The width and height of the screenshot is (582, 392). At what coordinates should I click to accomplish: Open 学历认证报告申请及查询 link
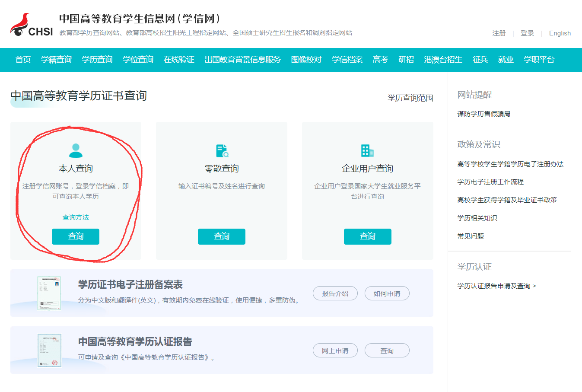point(496,286)
